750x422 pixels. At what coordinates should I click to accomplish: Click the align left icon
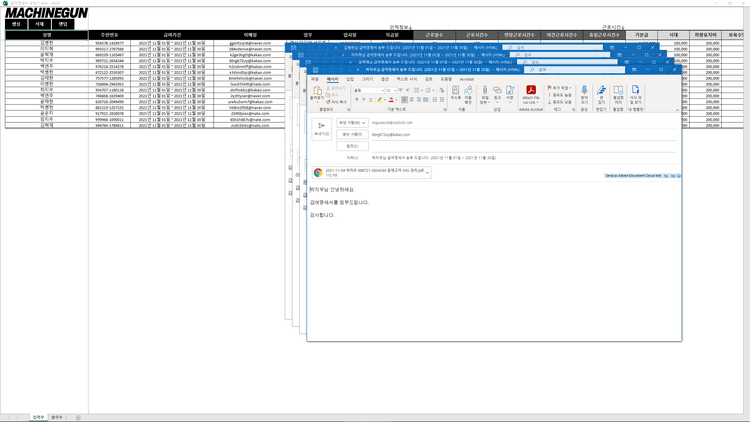[405, 100]
